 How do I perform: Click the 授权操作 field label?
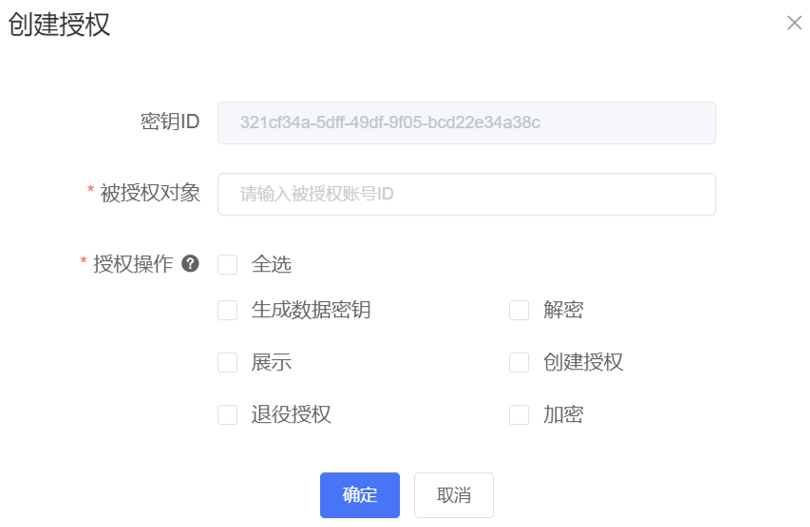click(133, 264)
